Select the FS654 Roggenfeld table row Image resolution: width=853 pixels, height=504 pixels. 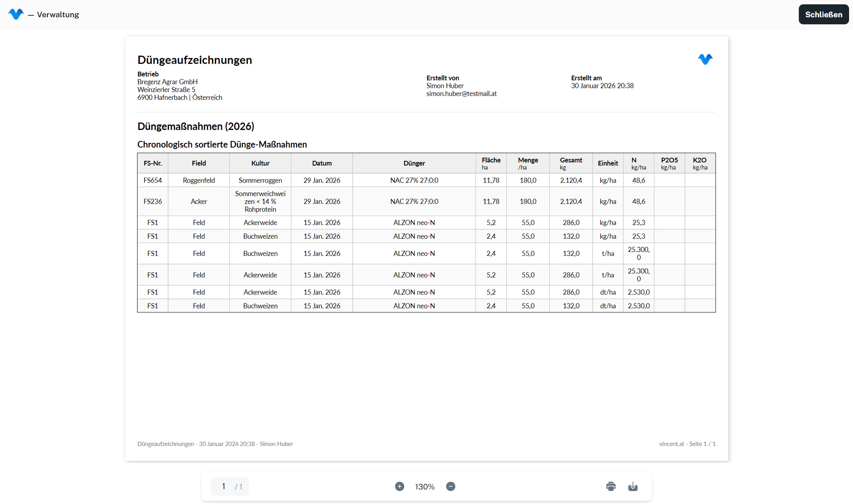tap(199, 180)
